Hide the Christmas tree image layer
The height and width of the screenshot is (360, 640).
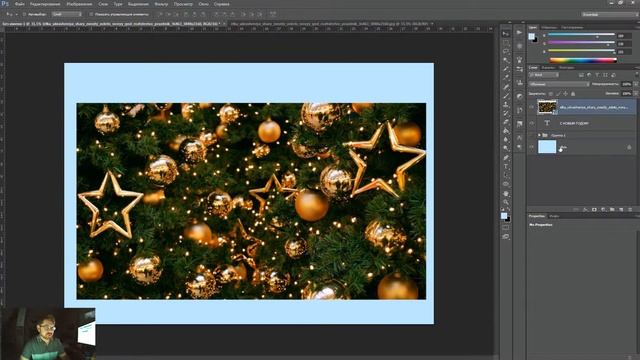point(532,107)
